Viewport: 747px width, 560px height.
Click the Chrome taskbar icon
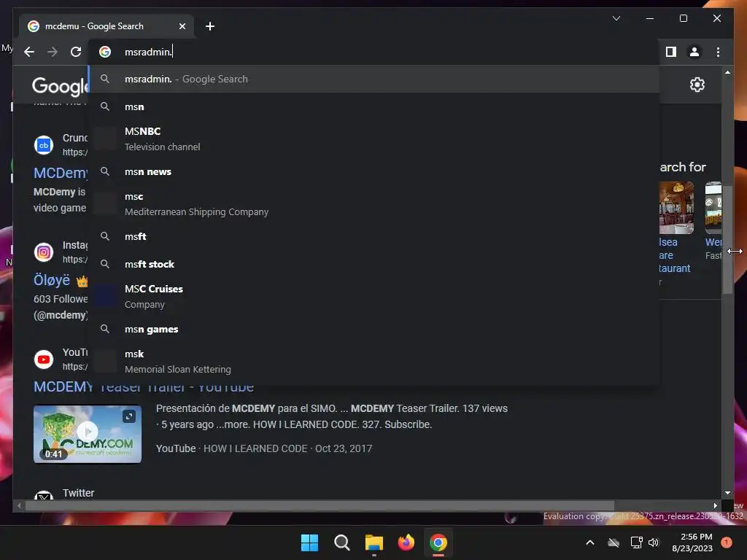point(438,542)
